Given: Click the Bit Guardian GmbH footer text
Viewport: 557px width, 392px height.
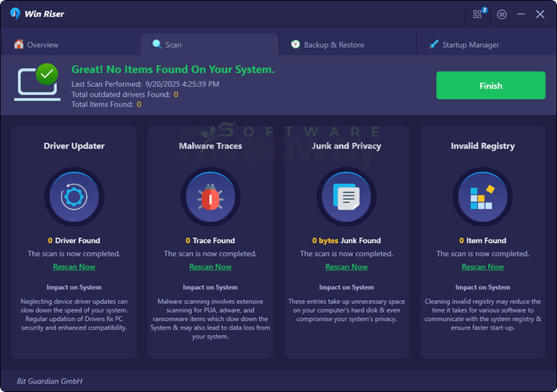Looking at the screenshot, I should (49, 381).
